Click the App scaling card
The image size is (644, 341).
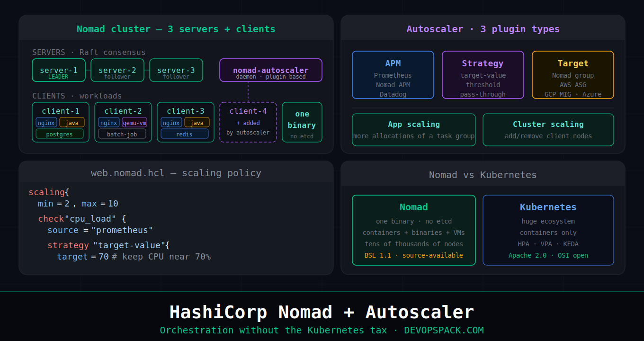pos(414,130)
